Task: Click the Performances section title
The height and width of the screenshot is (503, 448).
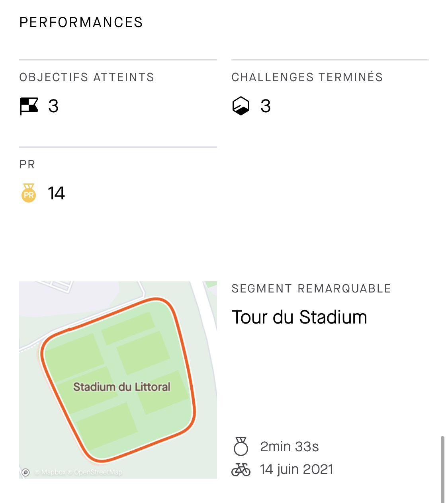Action: tap(81, 23)
